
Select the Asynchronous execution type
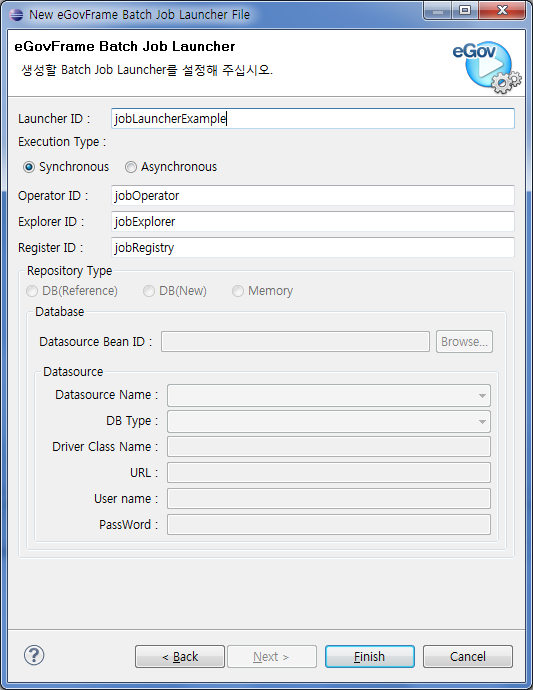[x=171, y=167]
